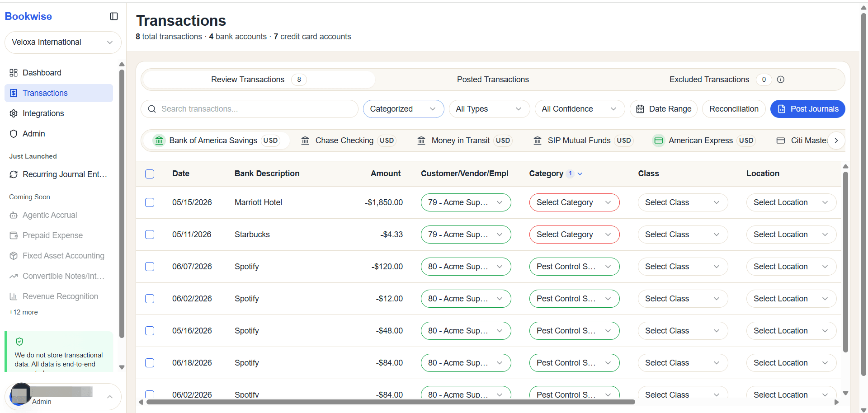The width and height of the screenshot is (868, 413).
Task: Open the All Confidence dropdown
Action: 580,109
